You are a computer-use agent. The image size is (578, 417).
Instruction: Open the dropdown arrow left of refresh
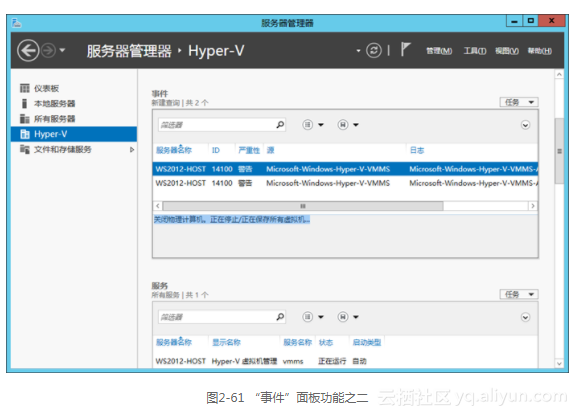coord(358,51)
